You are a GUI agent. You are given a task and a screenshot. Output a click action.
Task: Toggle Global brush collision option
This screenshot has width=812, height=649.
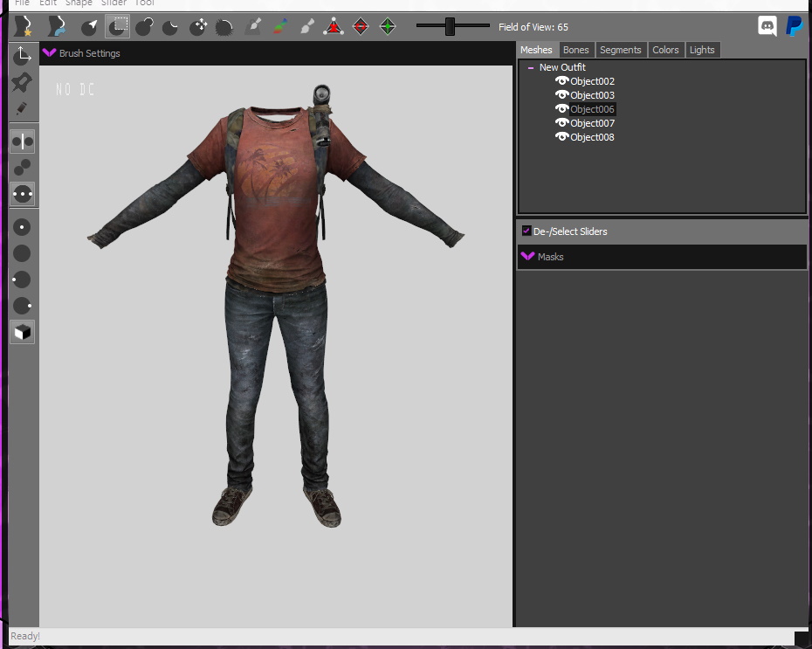click(x=23, y=194)
